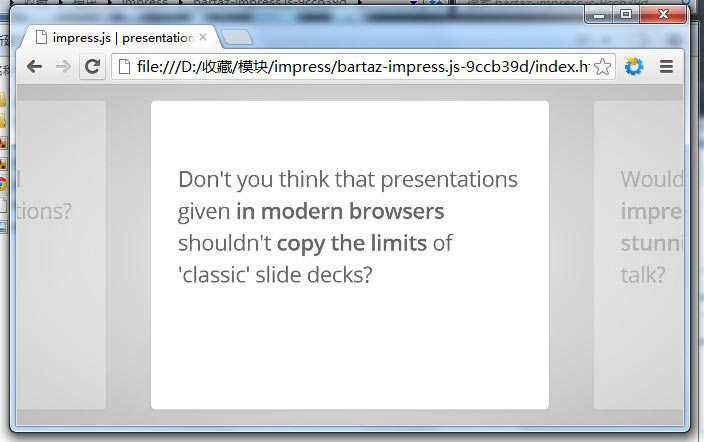Click the bold text "copy the limits"
This screenshot has height=442, width=704.
(x=352, y=243)
